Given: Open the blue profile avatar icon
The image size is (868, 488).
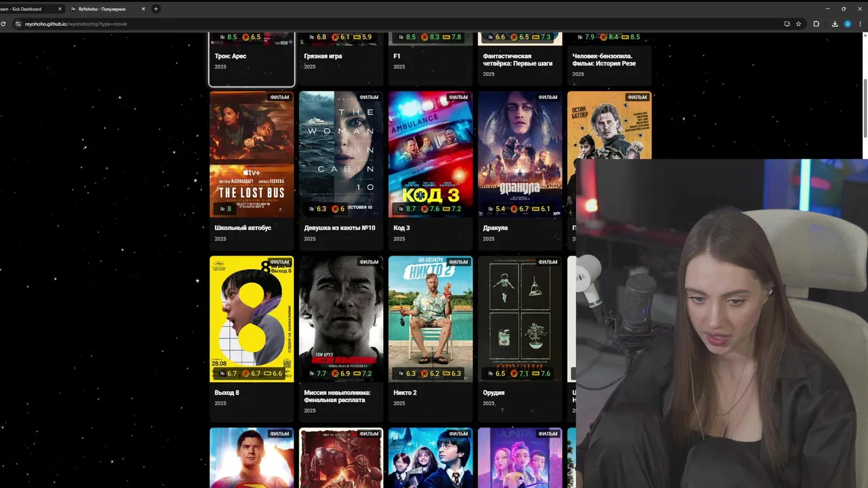Looking at the screenshot, I should (848, 24).
